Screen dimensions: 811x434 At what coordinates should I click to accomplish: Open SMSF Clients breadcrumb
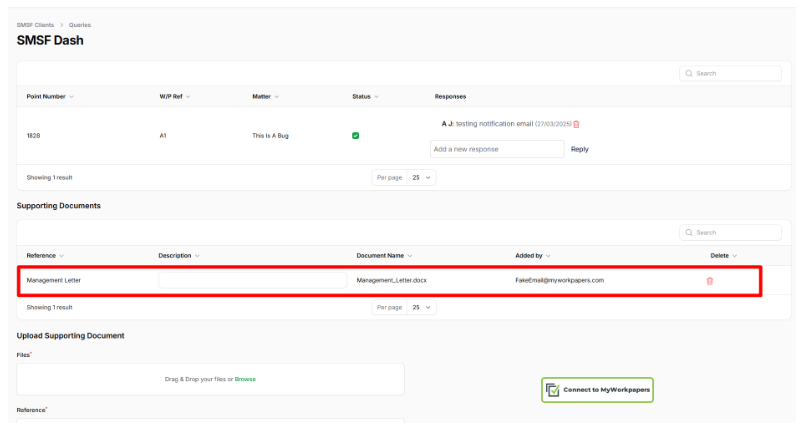(x=35, y=24)
